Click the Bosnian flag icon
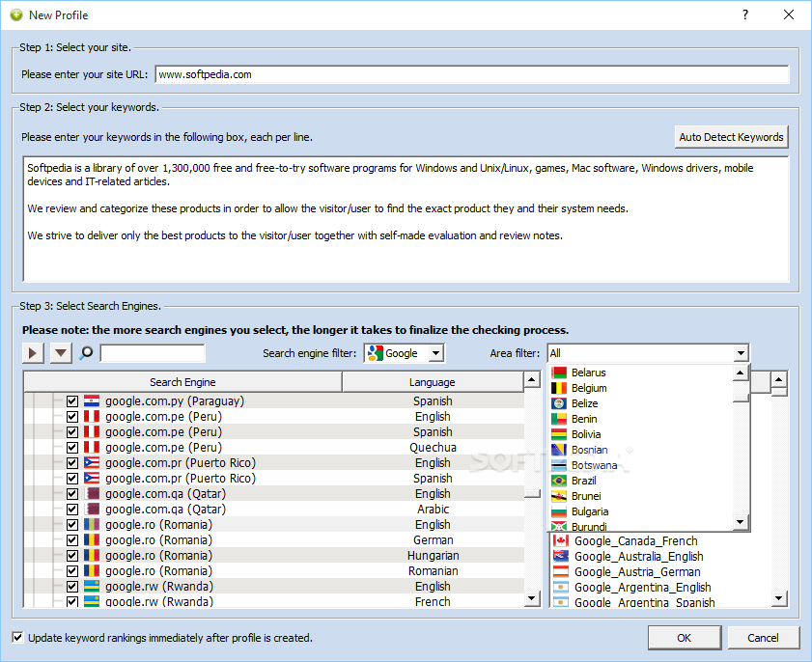Viewport: 812px width, 662px height. coord(559,450)
